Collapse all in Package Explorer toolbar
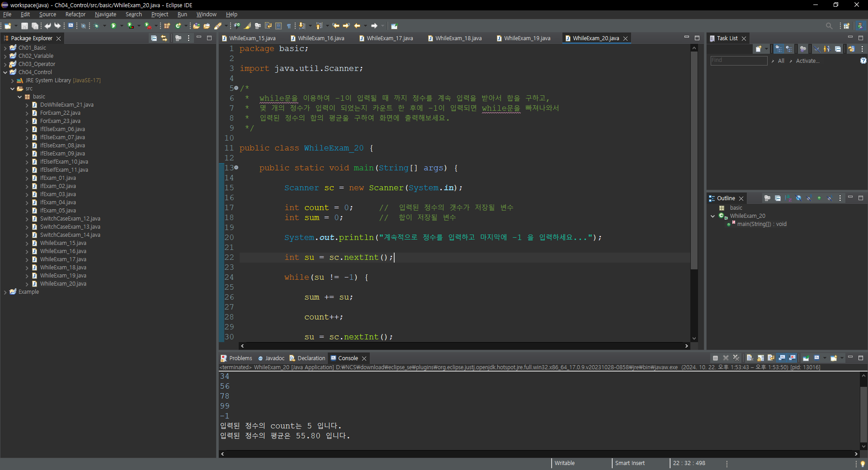Screen dimensions: 868x470 click(x=154, y=38)
